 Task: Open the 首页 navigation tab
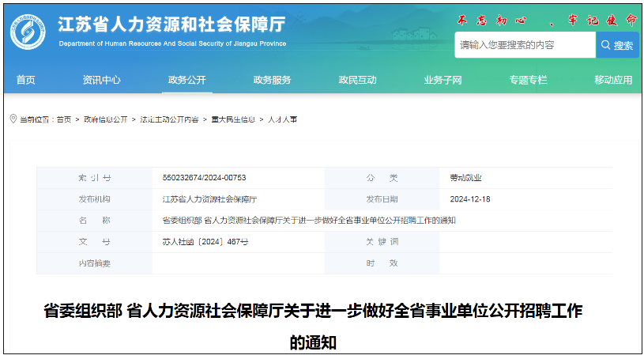pyautogui.click(x=25, y=80)
